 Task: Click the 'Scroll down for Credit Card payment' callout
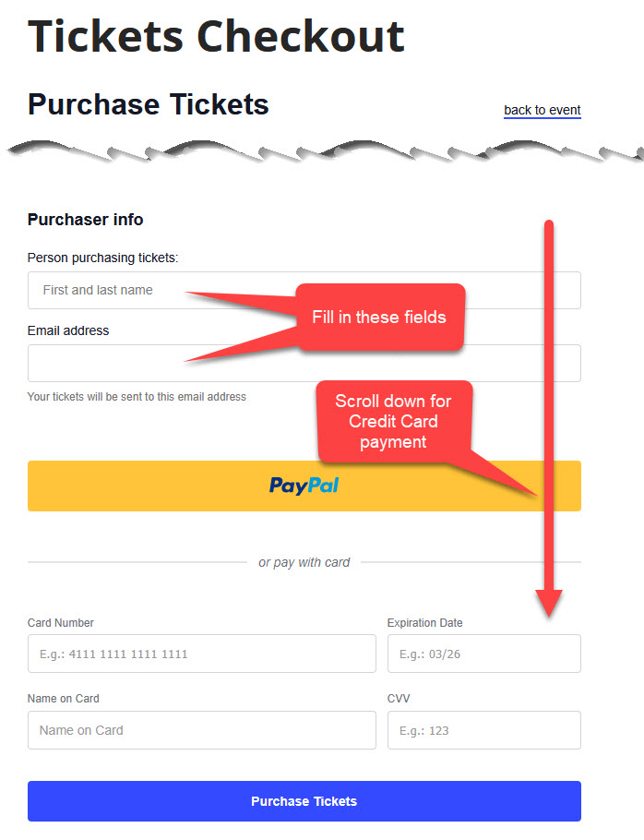click(x=393, y=421)
